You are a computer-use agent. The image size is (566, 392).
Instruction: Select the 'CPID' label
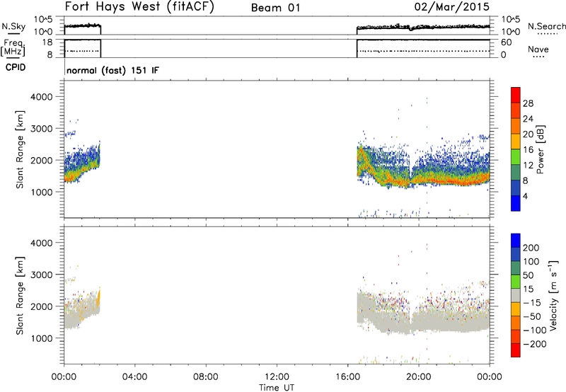[16, 67]
